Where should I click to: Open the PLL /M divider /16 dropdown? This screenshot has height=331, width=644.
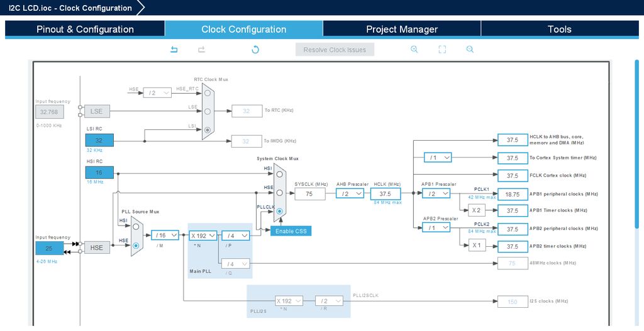165,235
